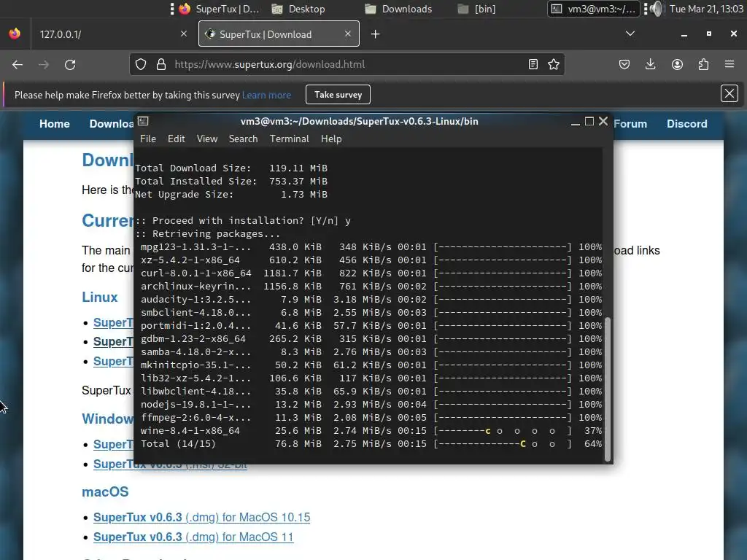The height and width of the screenshot is (560, 747).
Task: Click the audacity-1:3.2.5 package line
Action: coord(371,300)
